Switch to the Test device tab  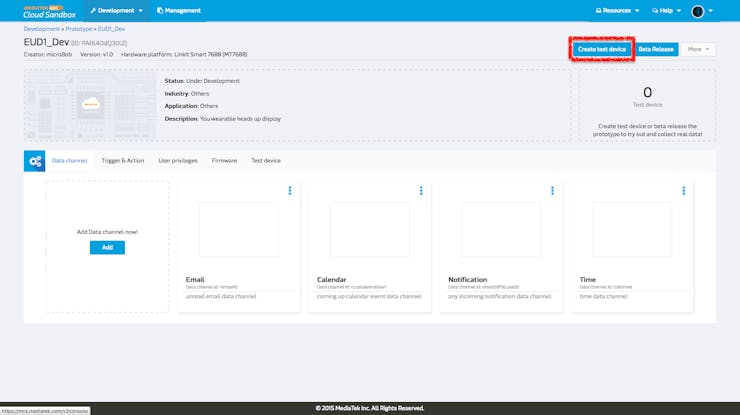266,161
